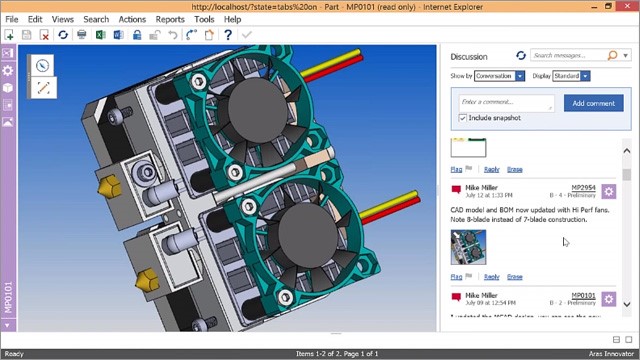Click the gear icon in the purple sidebar

8,71
